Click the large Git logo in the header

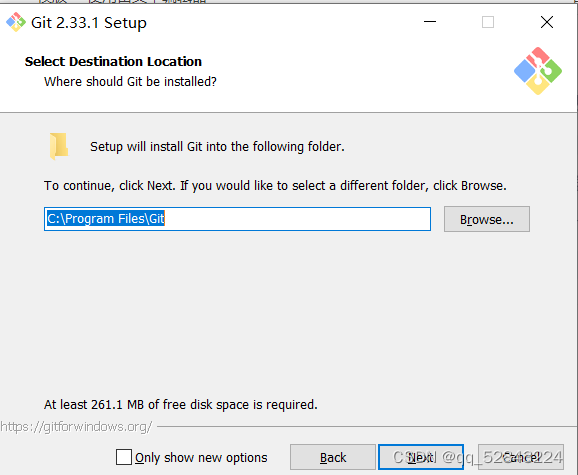(x=538, y=71)
